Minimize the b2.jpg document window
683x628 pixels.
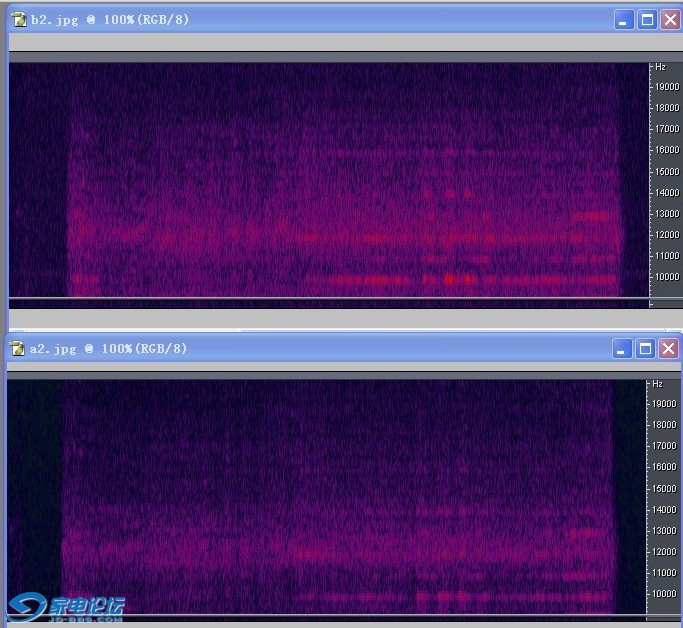(x=624, y=20)
